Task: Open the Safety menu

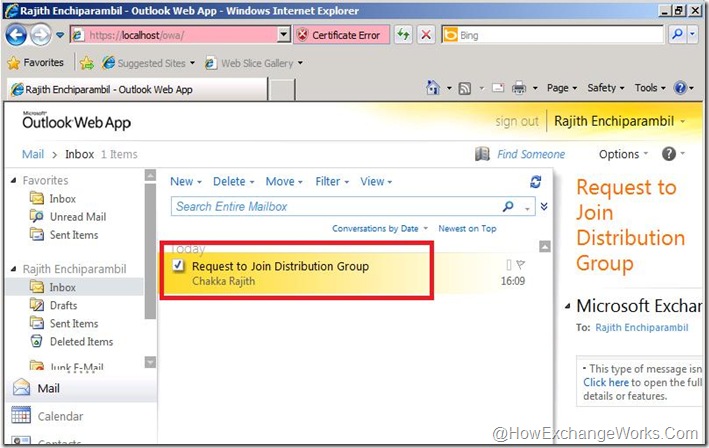Action: pos(605,88)
